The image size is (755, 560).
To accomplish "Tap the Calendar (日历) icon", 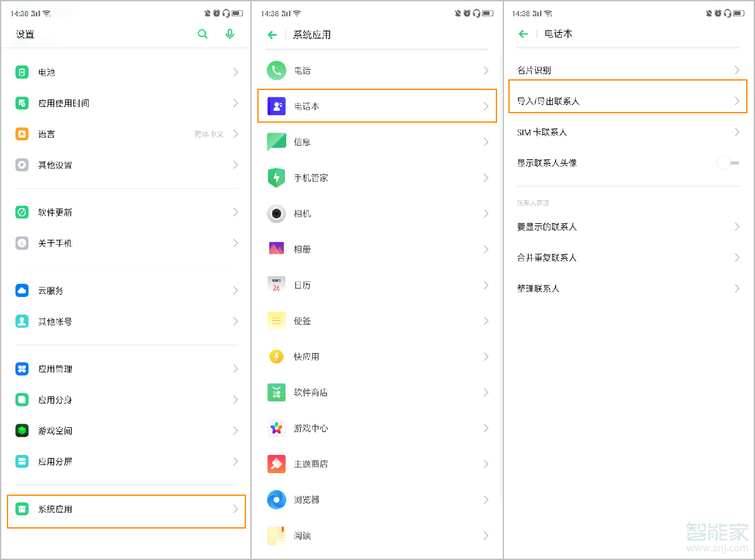I will (x=276, y=284).
